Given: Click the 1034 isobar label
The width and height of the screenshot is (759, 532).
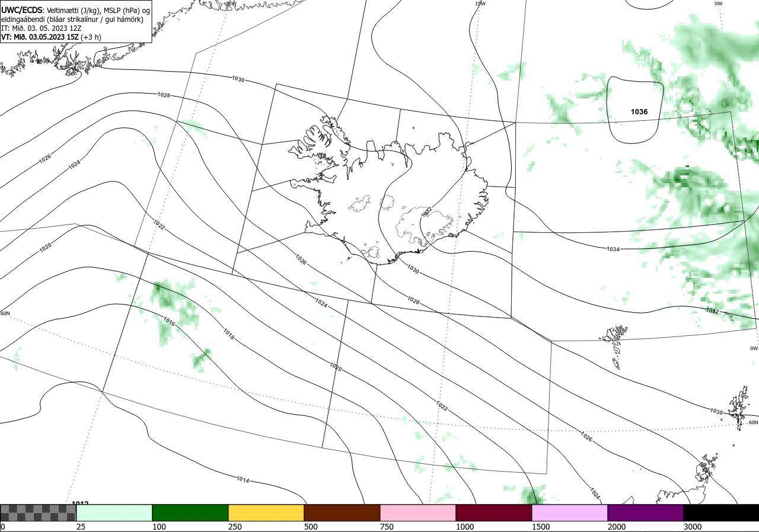Looking at the screenshot, I should (x=613, y=249).
